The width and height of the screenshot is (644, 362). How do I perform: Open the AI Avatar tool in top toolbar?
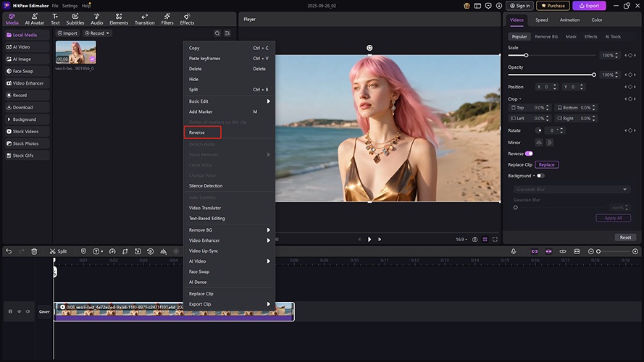pos(35,19)
